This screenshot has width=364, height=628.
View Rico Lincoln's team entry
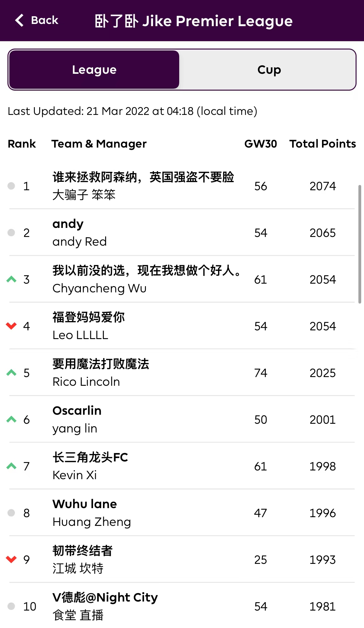tap(86, 382)
